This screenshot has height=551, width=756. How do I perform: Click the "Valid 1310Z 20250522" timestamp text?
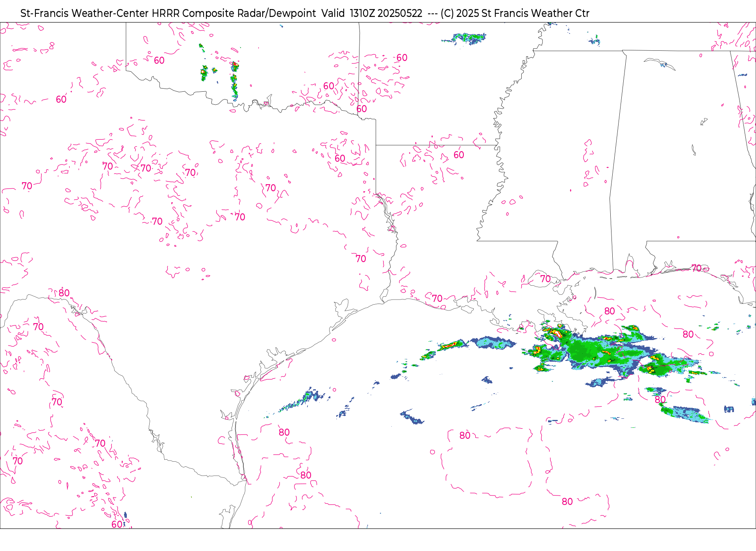372,13
